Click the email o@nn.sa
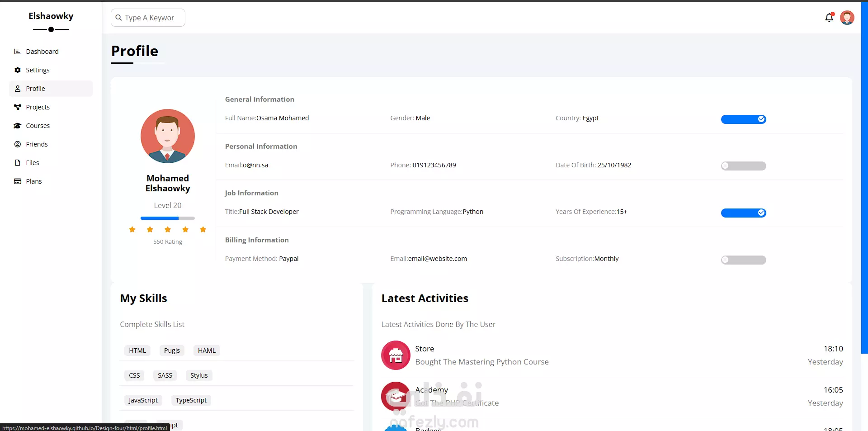 click(255, 165)
